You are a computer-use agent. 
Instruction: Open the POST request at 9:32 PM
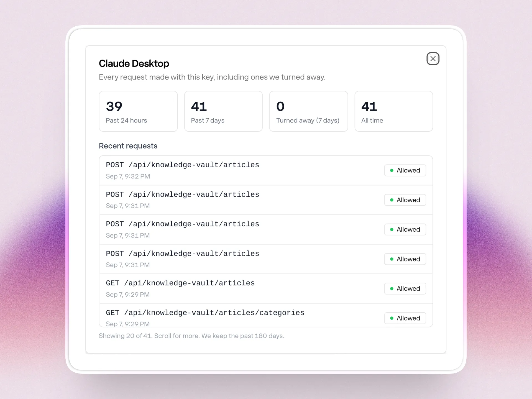pos(266,170)
